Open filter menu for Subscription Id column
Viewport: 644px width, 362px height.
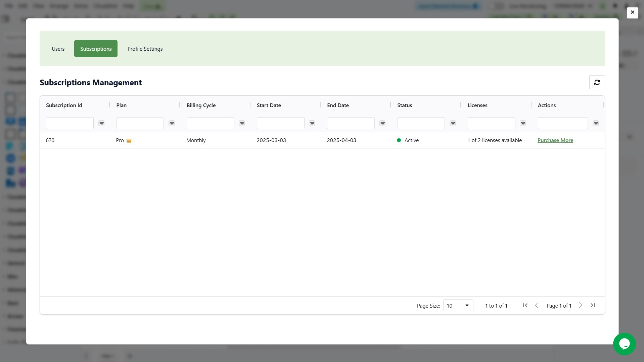click(101, 124)
